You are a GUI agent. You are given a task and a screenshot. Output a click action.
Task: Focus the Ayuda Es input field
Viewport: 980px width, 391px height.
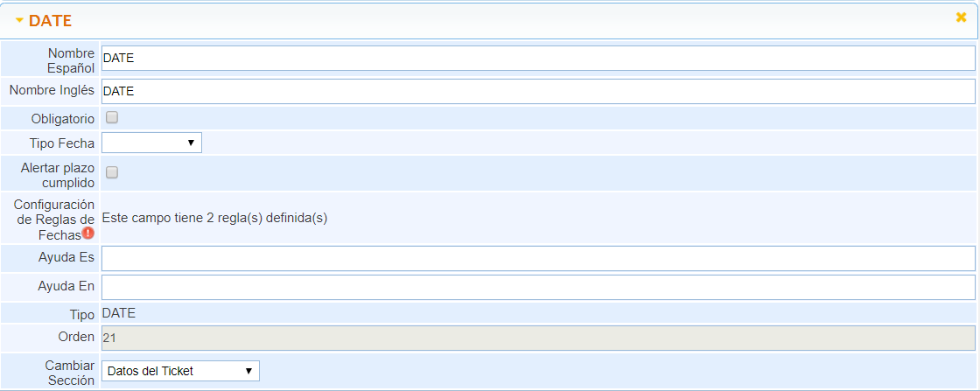(x=537, y=258)
